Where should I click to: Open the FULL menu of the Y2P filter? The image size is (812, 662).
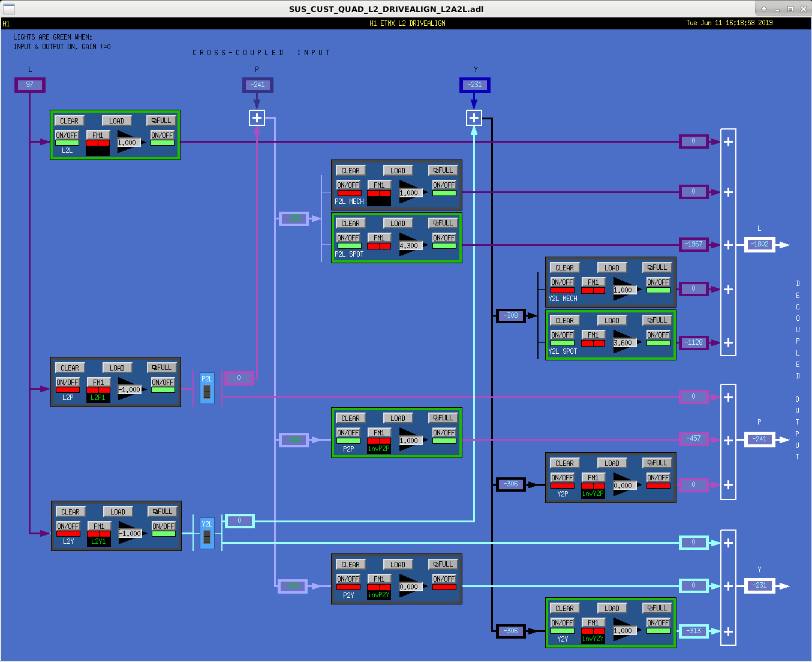point(657,463)
